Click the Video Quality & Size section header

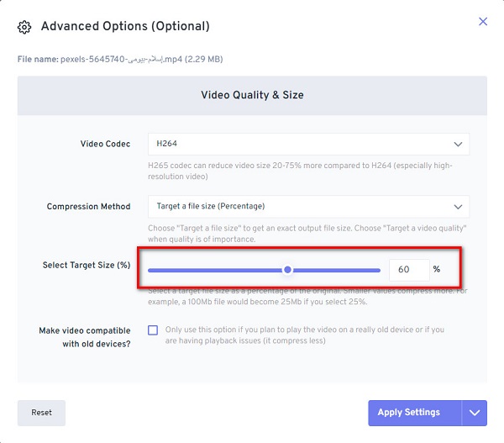point(252,95)
